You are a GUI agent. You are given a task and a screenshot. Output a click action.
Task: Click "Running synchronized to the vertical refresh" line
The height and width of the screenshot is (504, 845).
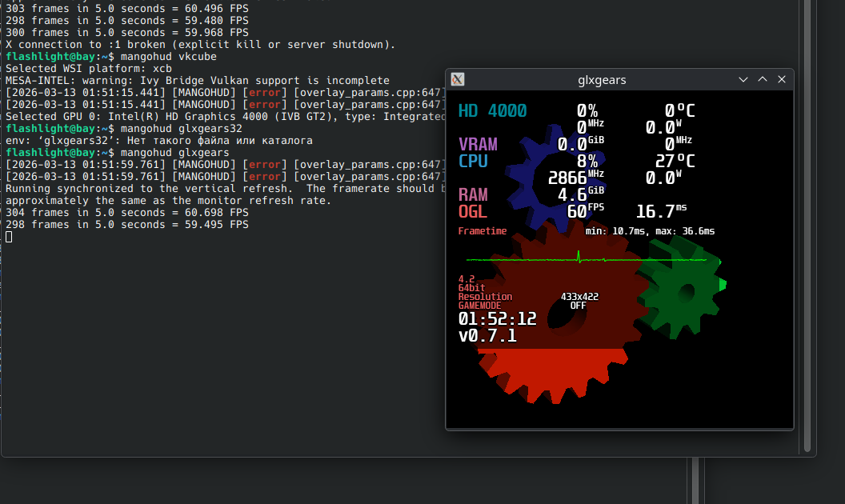pyautogui.click(x=226, y=189)
